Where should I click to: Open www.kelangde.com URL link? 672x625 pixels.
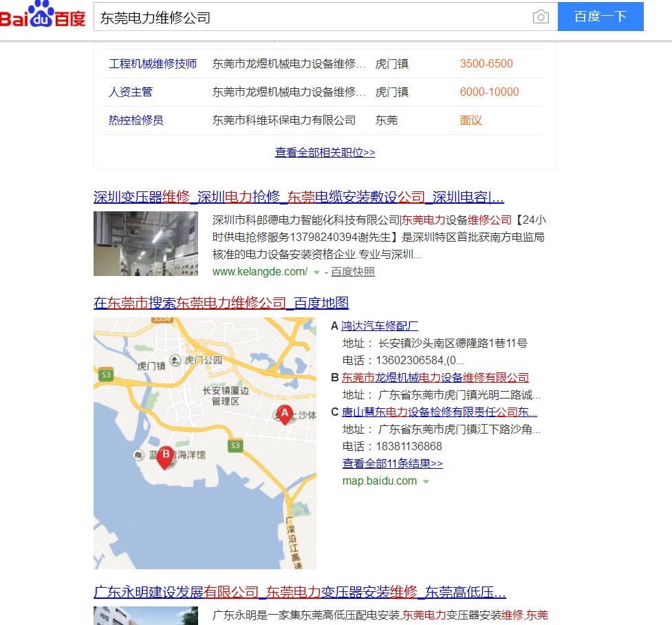pos(260,271)
